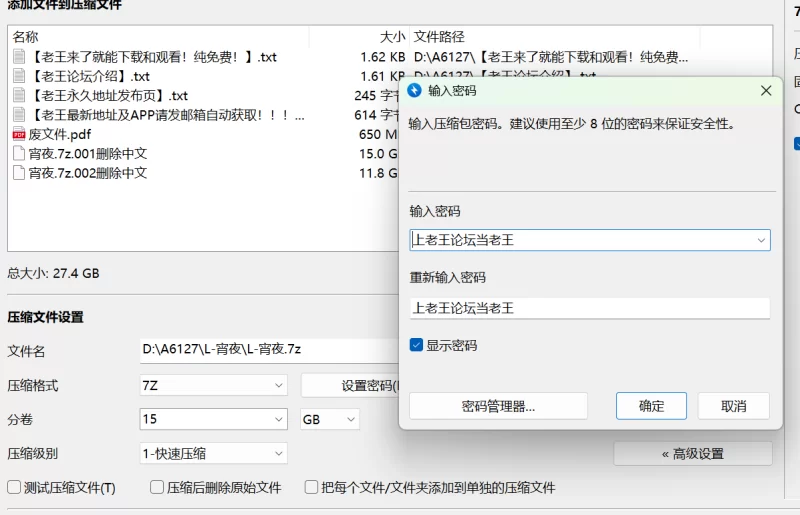The height and width of the screenshot is (515, 800).
Task: Click the 废文件.pdf file icon
Action: tap(19, 134)
